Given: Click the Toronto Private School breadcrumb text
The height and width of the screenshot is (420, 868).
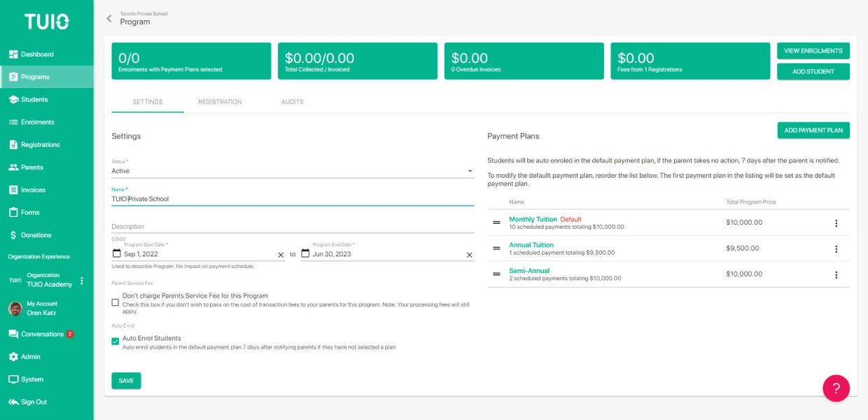Looking at the screenshot, I should click(x=143, y=13).
